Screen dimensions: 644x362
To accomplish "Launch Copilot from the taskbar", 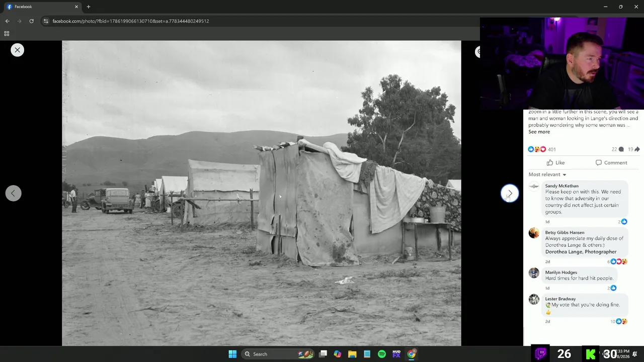I will pos(338,354).
